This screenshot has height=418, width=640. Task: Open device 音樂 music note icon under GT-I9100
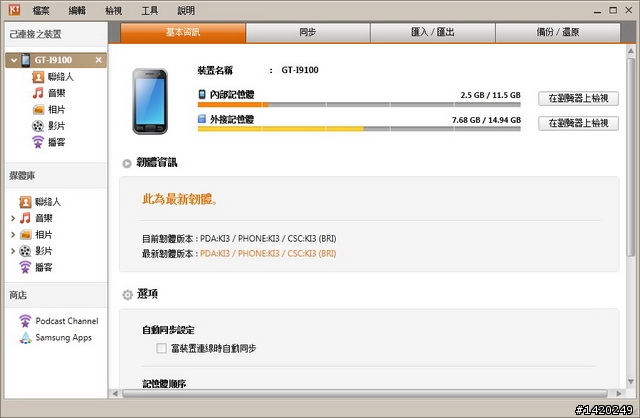(38, 93)
